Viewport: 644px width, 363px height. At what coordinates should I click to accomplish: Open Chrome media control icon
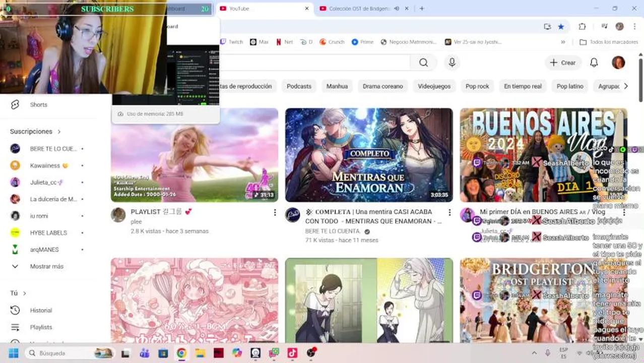tap(604, 27)
